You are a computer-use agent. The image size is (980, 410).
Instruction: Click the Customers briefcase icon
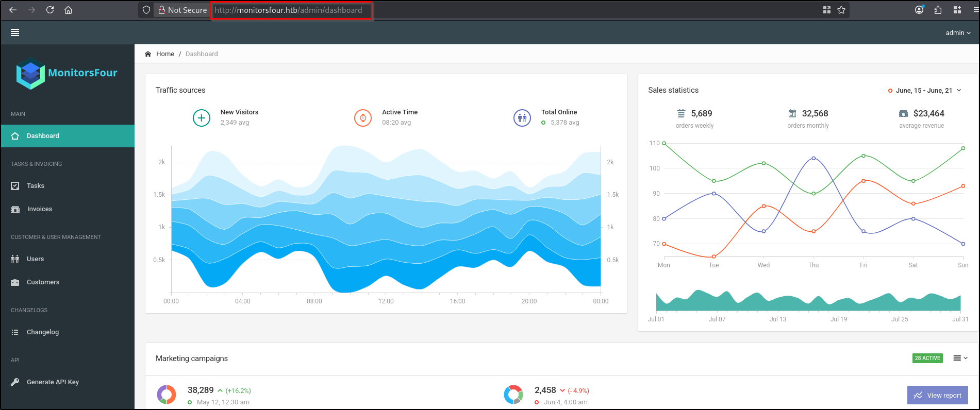click(x=15, y=282)
